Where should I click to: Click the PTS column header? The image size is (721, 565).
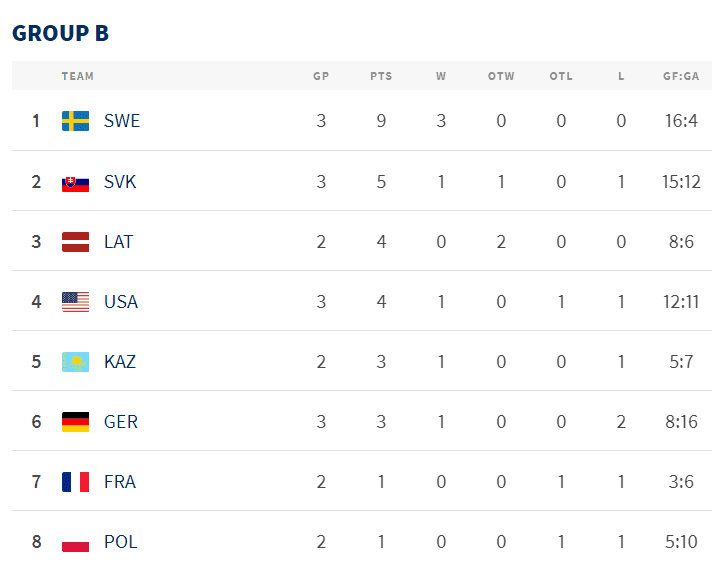coord(381,76)
